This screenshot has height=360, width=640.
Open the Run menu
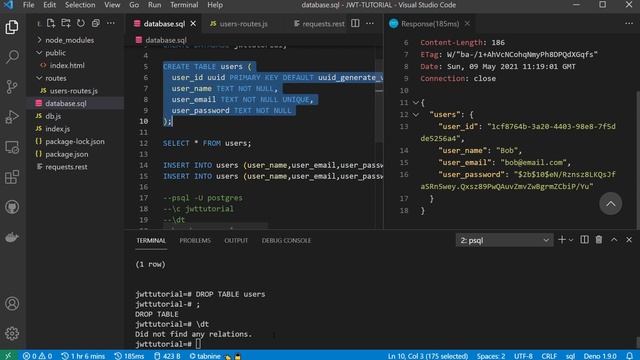(154, 5)
